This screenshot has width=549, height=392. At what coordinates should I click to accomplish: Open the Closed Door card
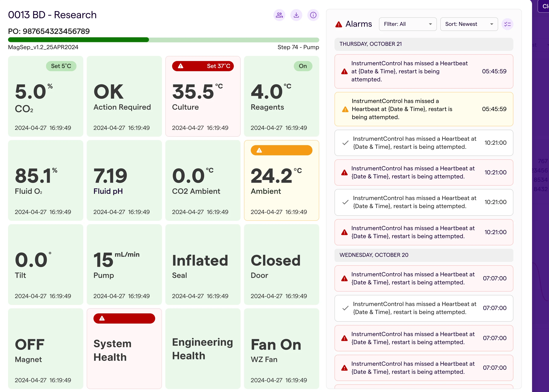point(281,265)
